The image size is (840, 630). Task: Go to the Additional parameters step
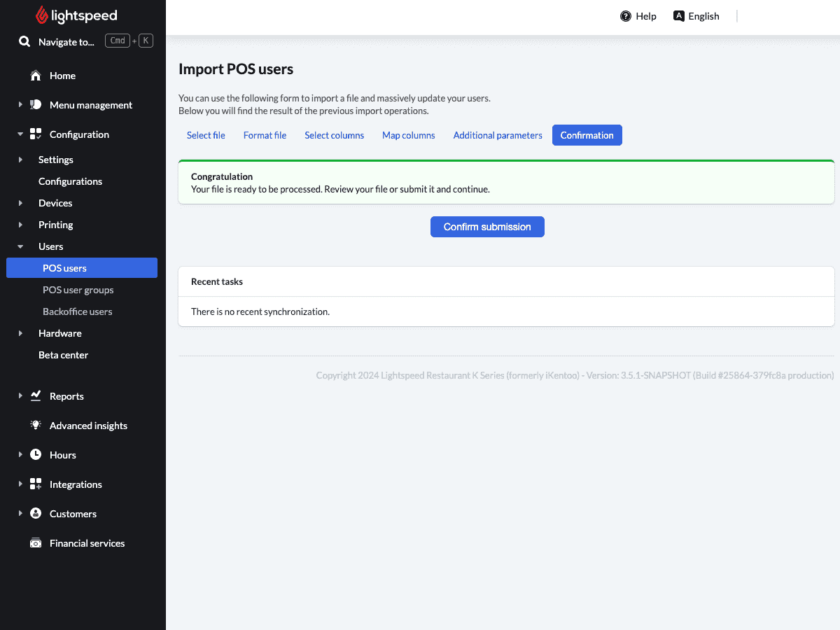point(498,135)
